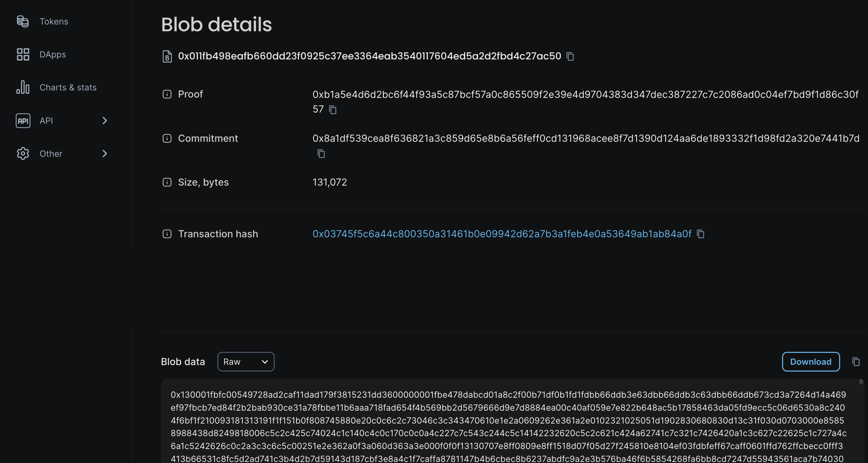The width and height of the screenshot is (868, 463).
Task: Click the API sidebar icon
Action: [x=23, y=121]
